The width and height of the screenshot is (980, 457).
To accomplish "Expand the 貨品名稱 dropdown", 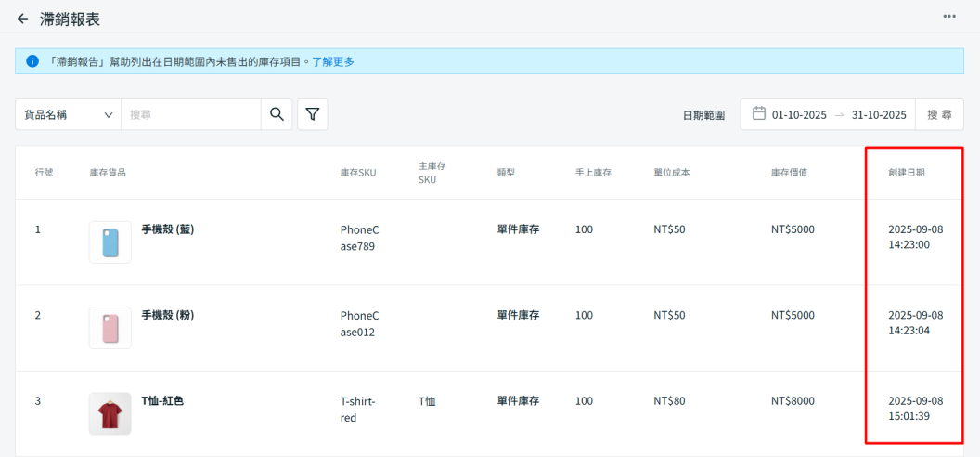I will [x=68, y=115].
